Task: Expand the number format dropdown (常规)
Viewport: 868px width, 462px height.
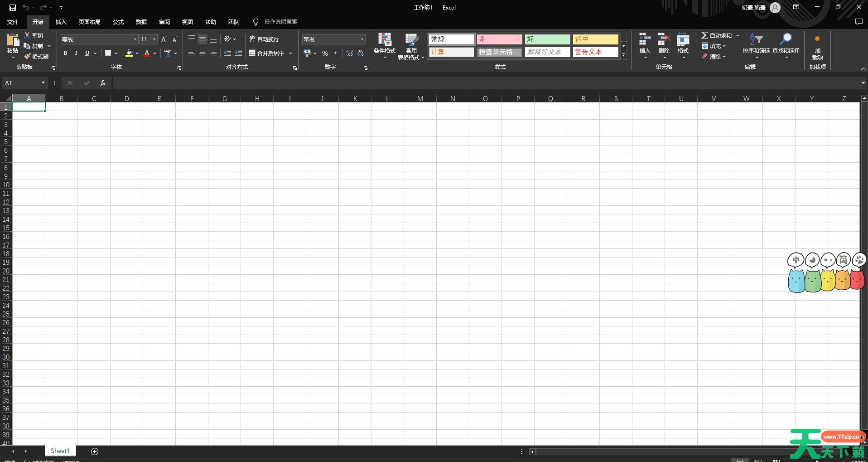Action: coord(362,39)
